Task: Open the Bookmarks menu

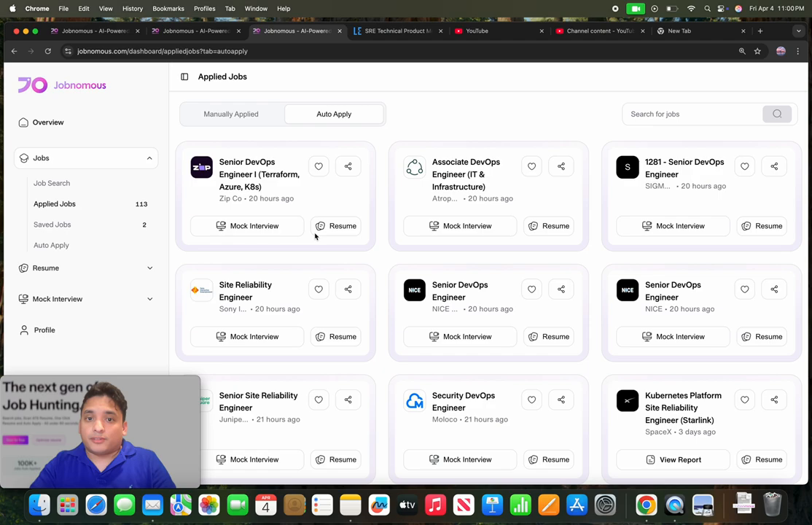Action: tap(168, 9)
